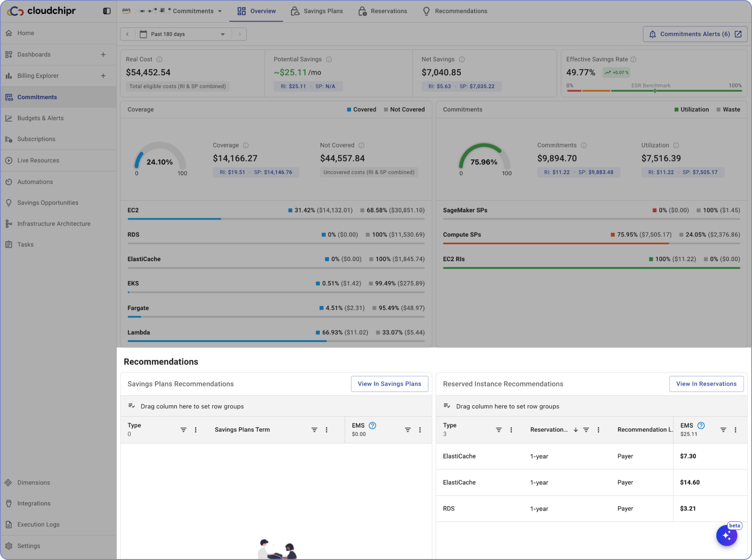The height and width of the screenshot is (560, 752).
Task: Click the Waste legend item in Commitments
Action: [x=728, y=110]
